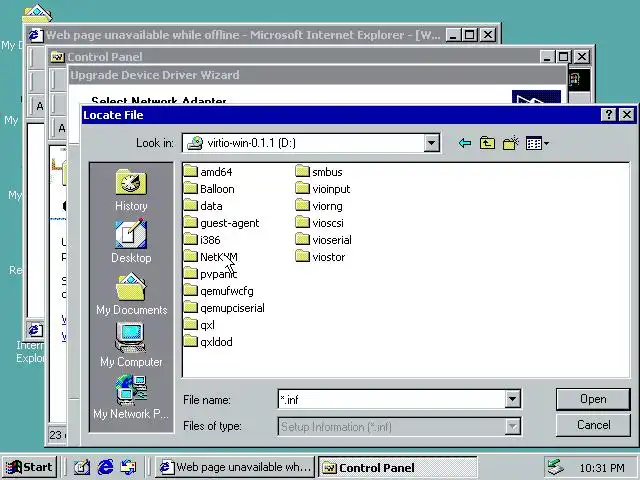Go to Desktop in places bar
640x480 pixels.
pos(131,242)
